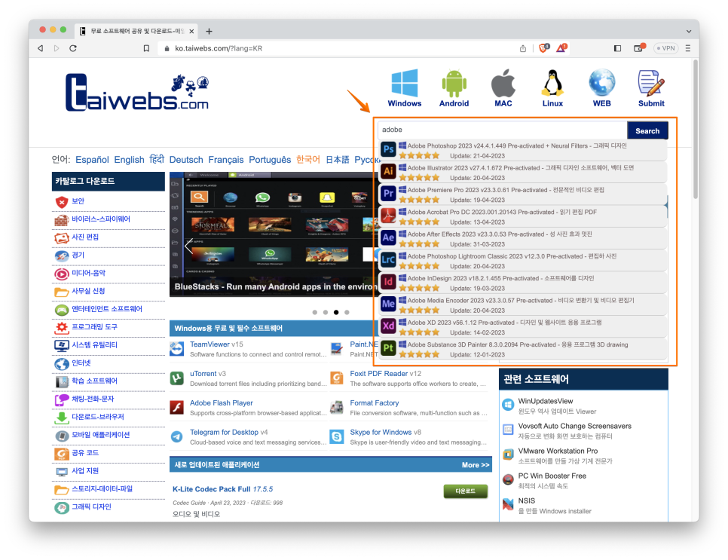Click the share icon in address bar

click(523, 48)
